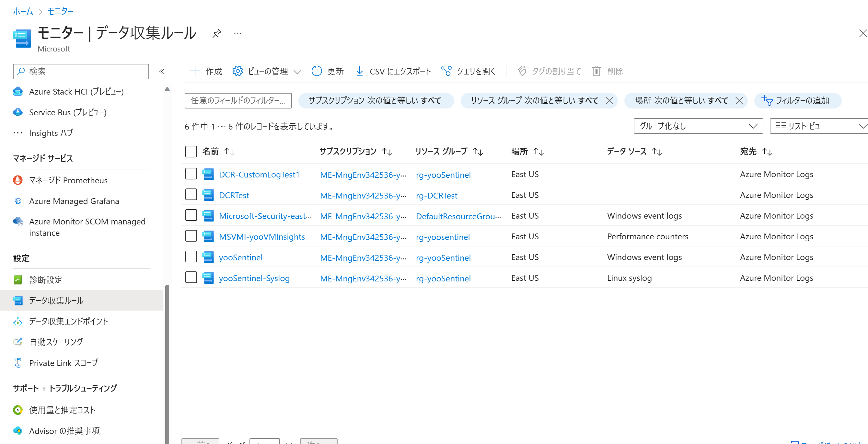
Task: Tick the yooSentinel-Syslog row checkbox
Action: pos(191,278)
